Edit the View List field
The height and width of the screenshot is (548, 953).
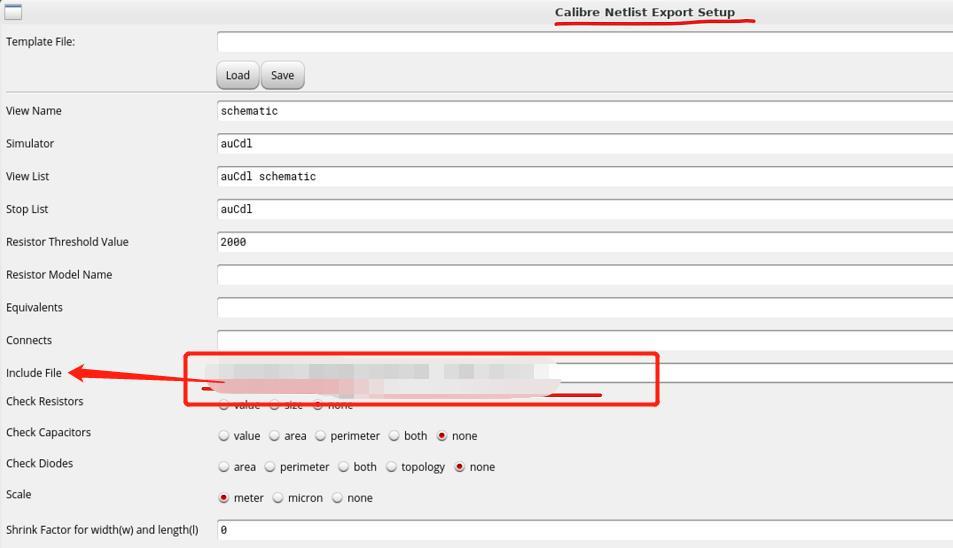click(x=584, y=177)
